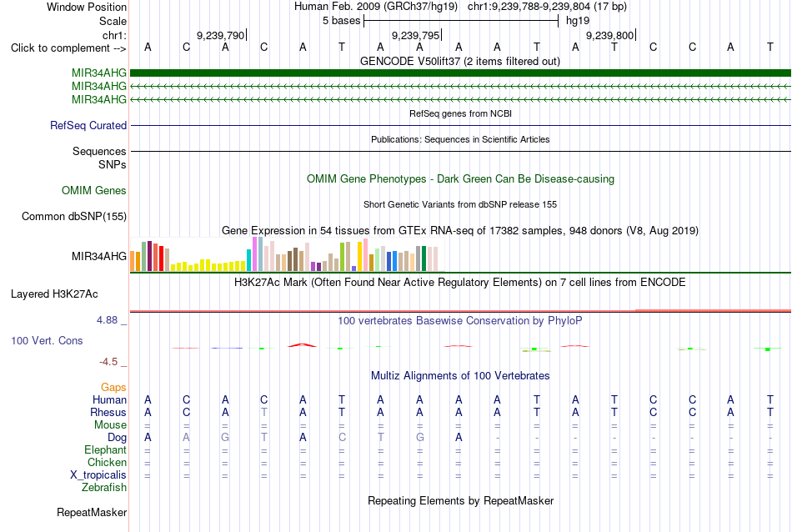Screen dimensions: 792x532
Task: Click the Chicken species label
Action: (107, 462)
